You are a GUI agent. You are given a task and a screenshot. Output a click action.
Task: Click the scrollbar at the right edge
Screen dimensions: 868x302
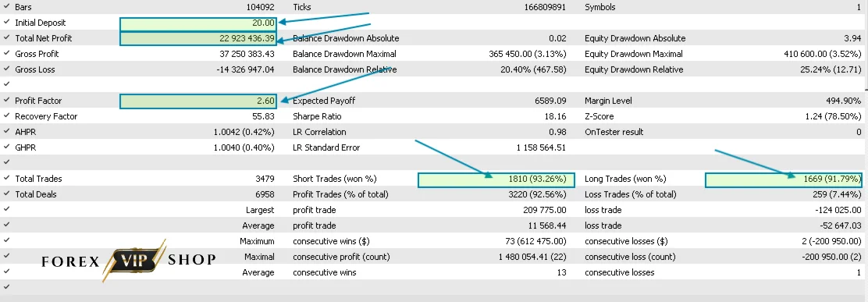[x=865, y=44]
